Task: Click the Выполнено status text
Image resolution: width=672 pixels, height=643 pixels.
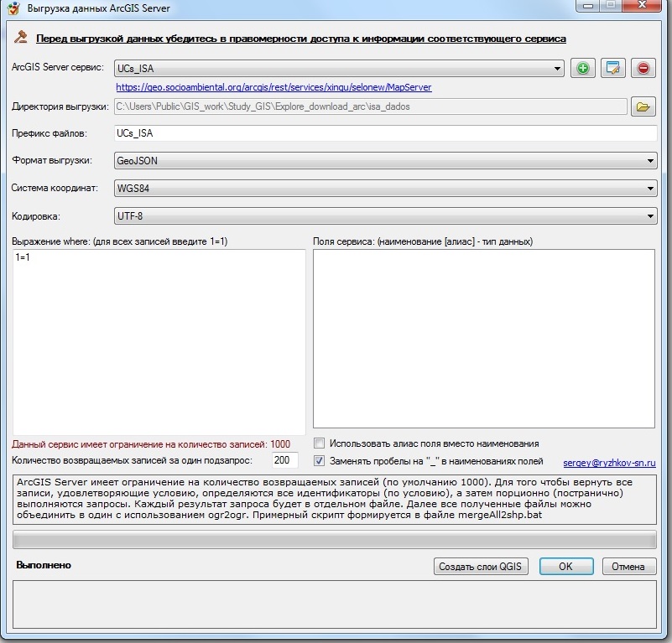Action: [x=44, y=565]
